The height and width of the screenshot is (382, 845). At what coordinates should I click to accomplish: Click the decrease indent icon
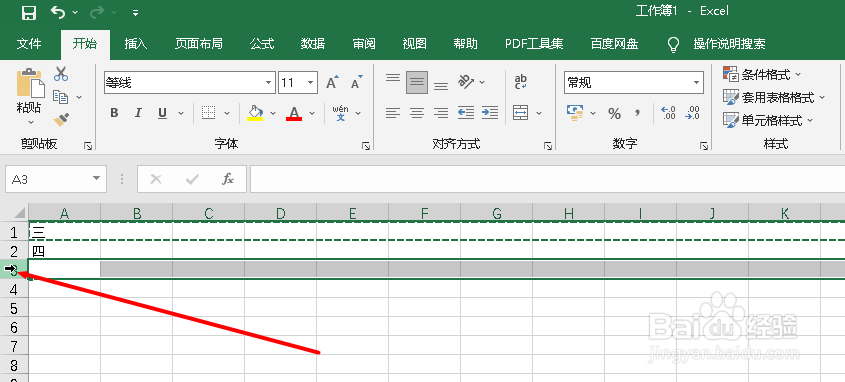pyautogui.click(x=466, y=113)
